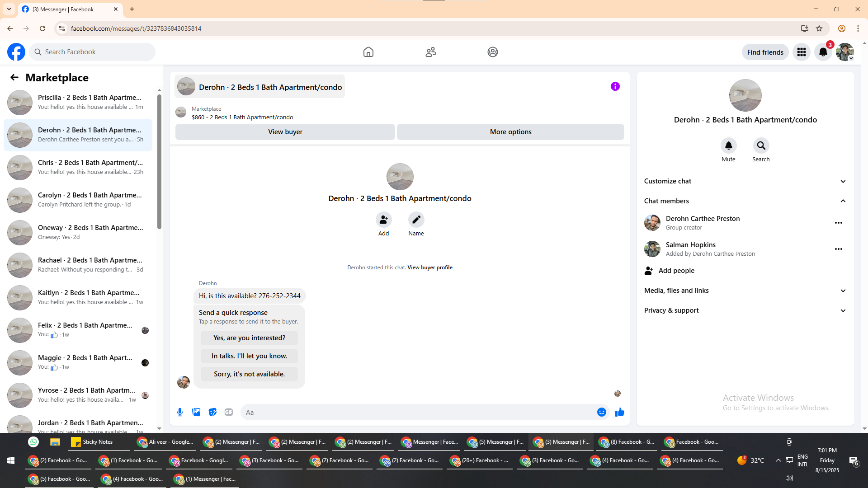Expand Media, files and links section
This screenshot has width=868, height=488.
pos(843,291)
